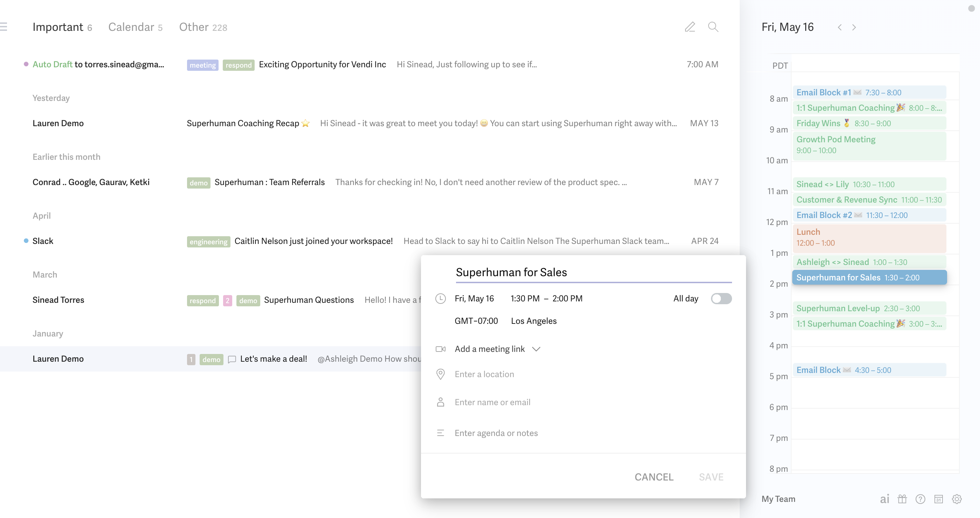
Task: Open the hamburger menu icon
Action: pos(4,27)
